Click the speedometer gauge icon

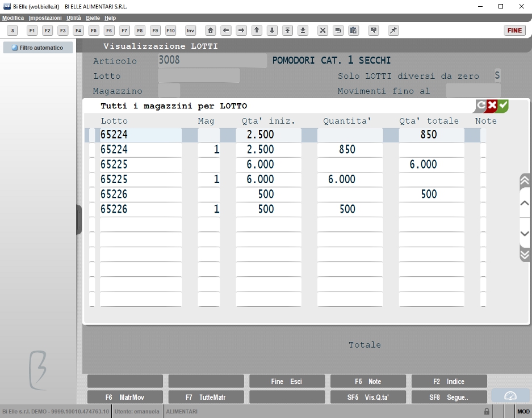point(510,396)
